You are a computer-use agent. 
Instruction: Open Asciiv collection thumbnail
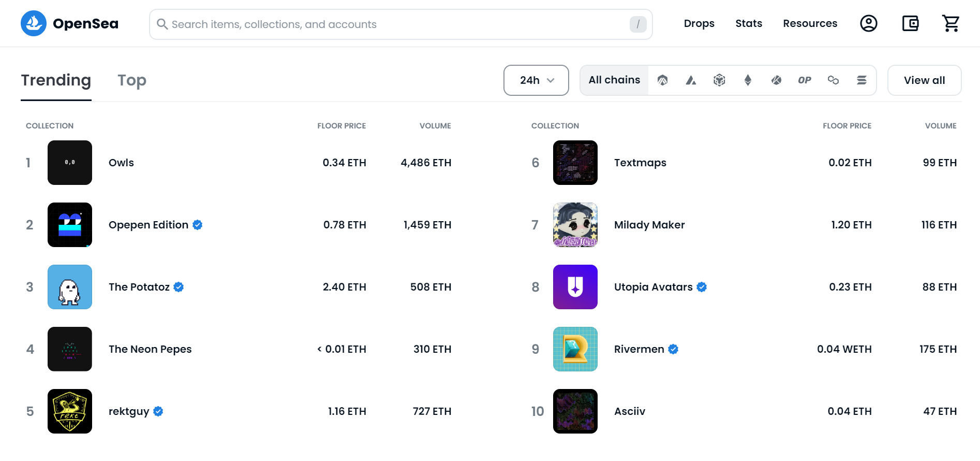pyautogui.click(x=575, y=411)
